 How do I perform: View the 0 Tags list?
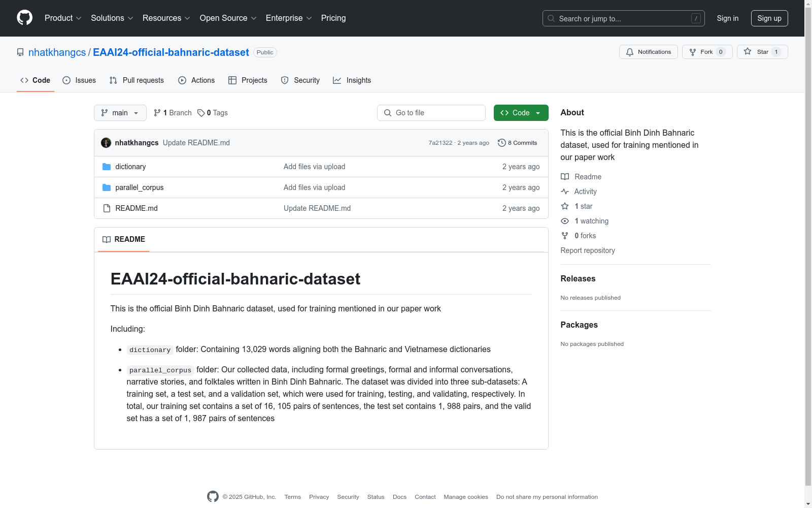pyautogui.click(x=213, y=113)
